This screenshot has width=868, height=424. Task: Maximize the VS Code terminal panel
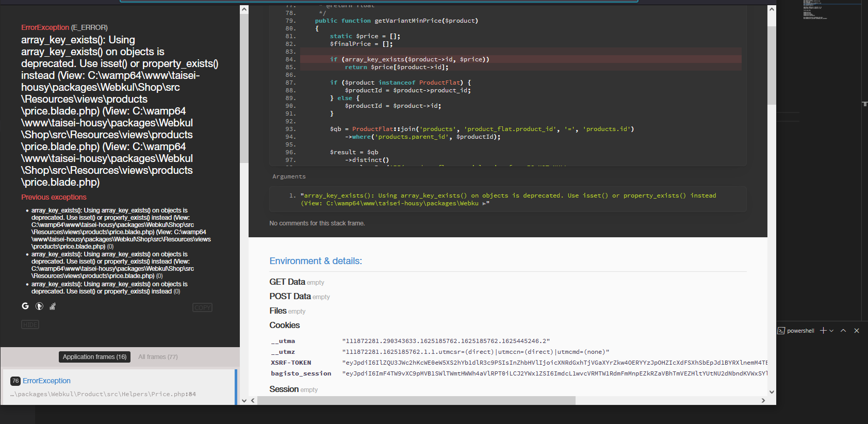843,331
